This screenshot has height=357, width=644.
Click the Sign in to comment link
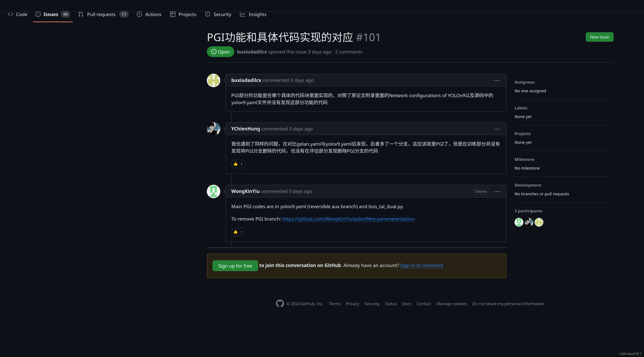421,265
